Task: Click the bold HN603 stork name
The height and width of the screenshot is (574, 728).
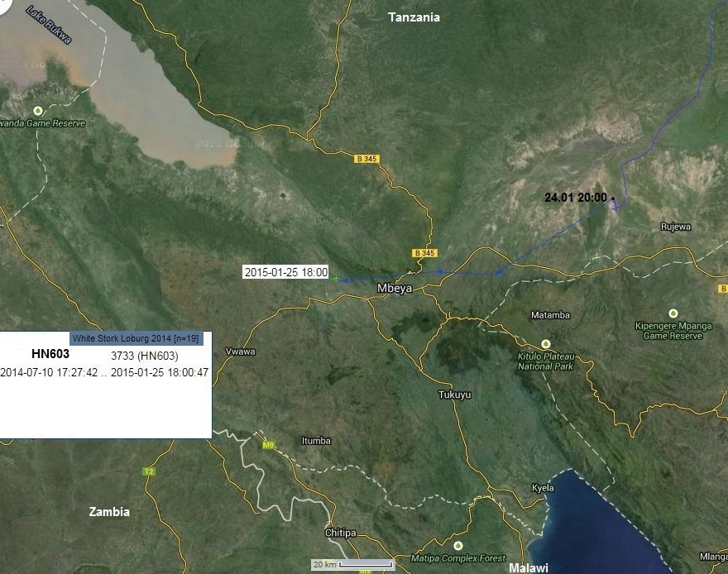Action: (50, 354)
